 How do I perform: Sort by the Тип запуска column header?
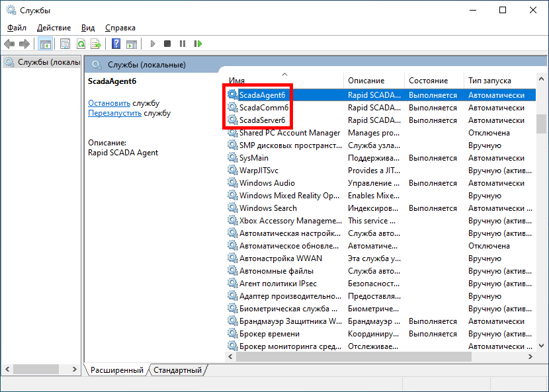pos(499,81)
